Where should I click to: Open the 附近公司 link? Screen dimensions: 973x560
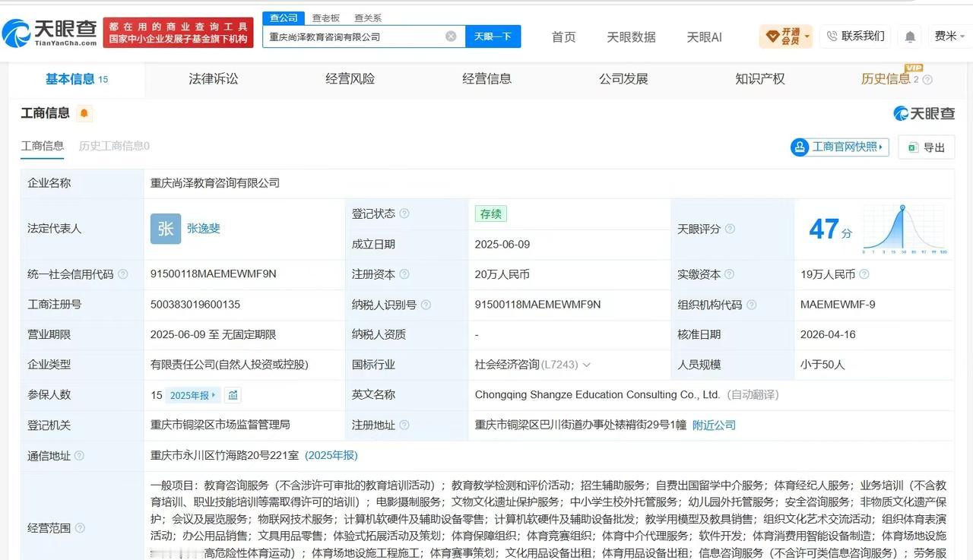click(x=714, y=426)
